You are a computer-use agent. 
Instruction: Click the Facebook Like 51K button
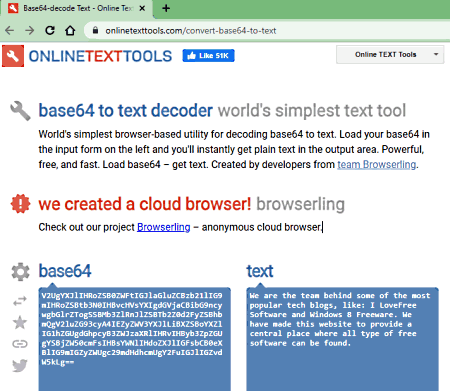[x=208, y=56]
